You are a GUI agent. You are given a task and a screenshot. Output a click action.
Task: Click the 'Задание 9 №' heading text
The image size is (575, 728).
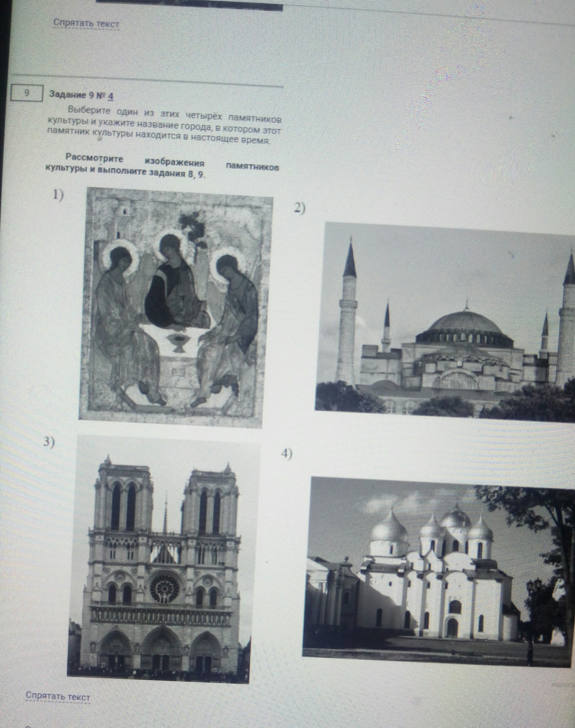[x=78, y=95]
